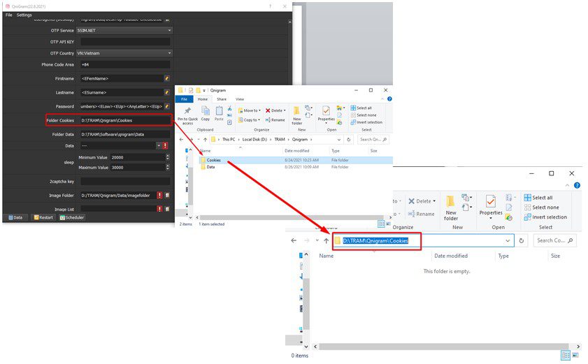Click the Folder Data path field

point(125,134)
